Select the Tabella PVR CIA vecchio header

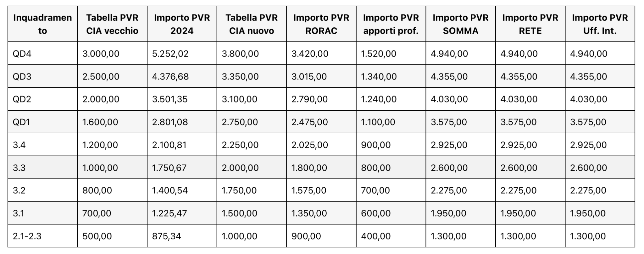click(x=112, y=24)
